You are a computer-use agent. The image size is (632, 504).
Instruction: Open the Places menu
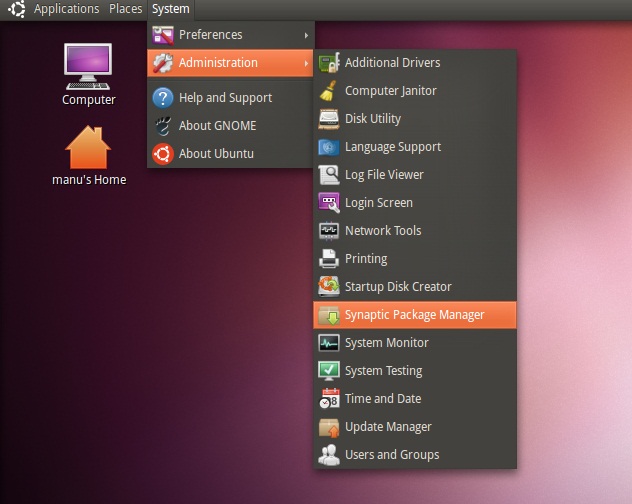[126, 9]
